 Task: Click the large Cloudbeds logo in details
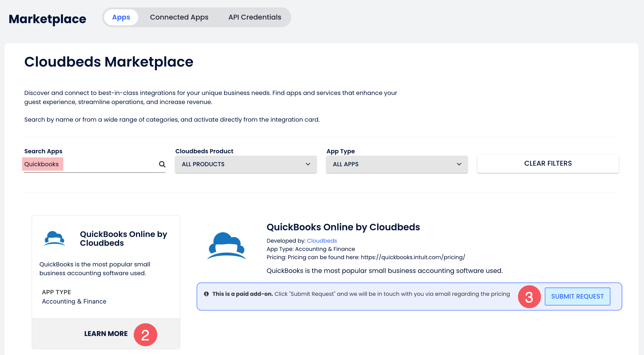[227, 246]
